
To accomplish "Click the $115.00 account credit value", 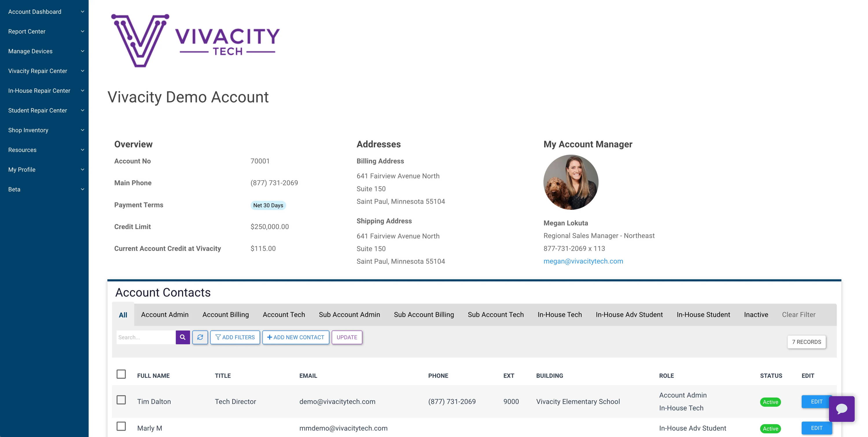I will (x=263, y=249).
